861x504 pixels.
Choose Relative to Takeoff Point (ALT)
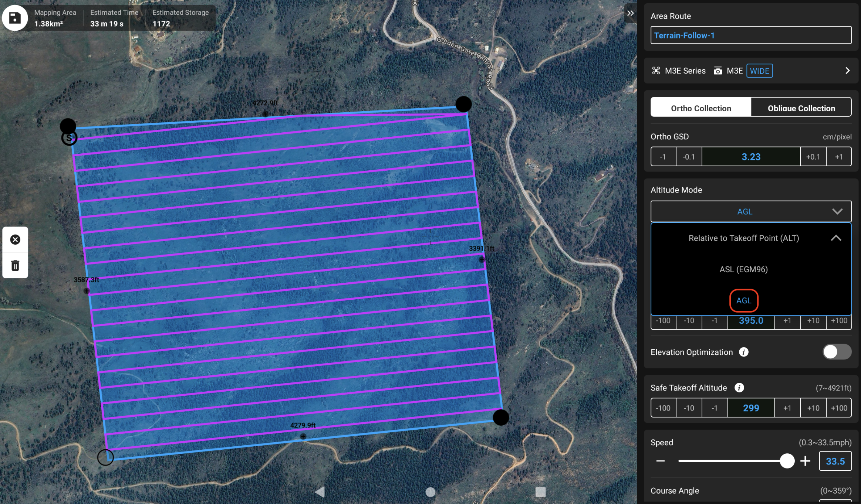[743, 238]
